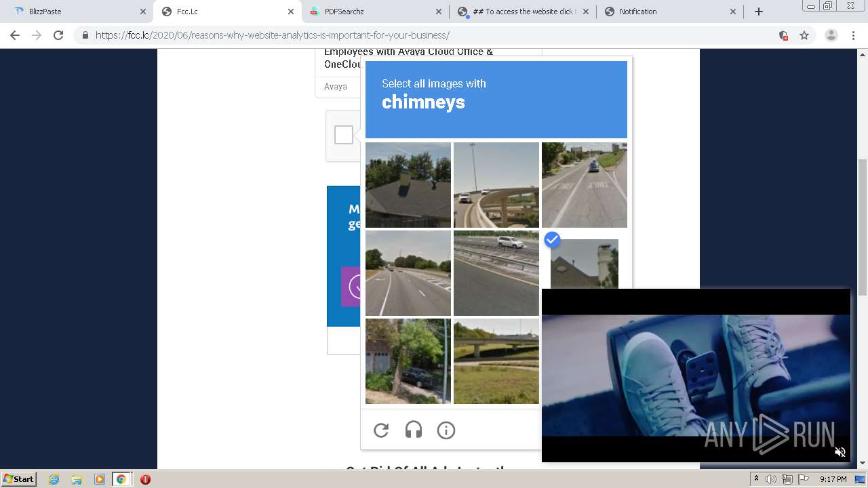Open media player from taskbar
Screen dimensions: 868x488
[x=99, y=479]
